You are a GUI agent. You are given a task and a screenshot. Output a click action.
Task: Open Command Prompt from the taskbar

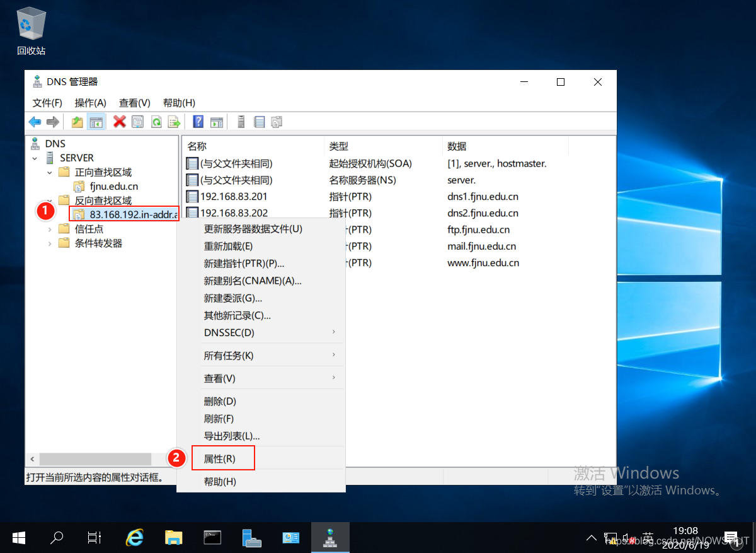[212, 537]
